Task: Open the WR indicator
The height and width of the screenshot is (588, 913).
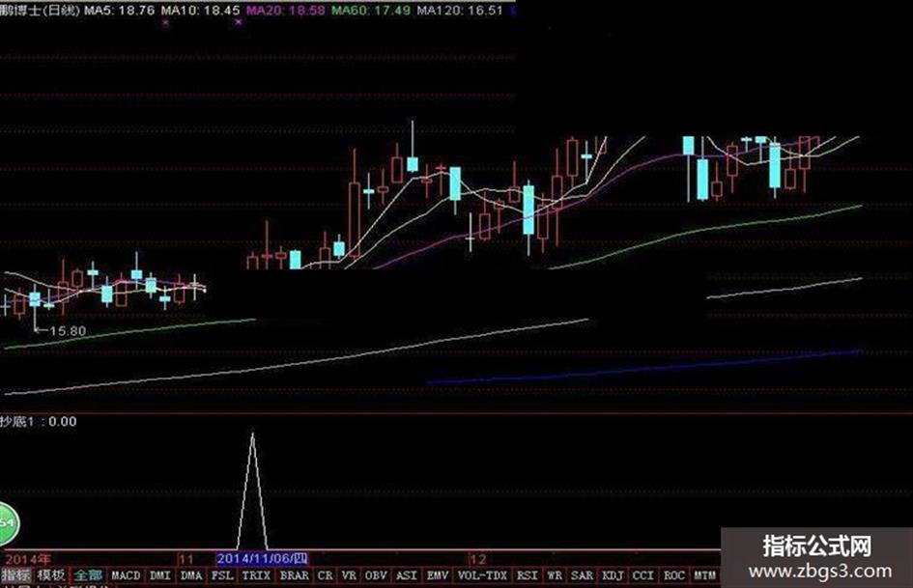Action: click(x=555, y=575)
